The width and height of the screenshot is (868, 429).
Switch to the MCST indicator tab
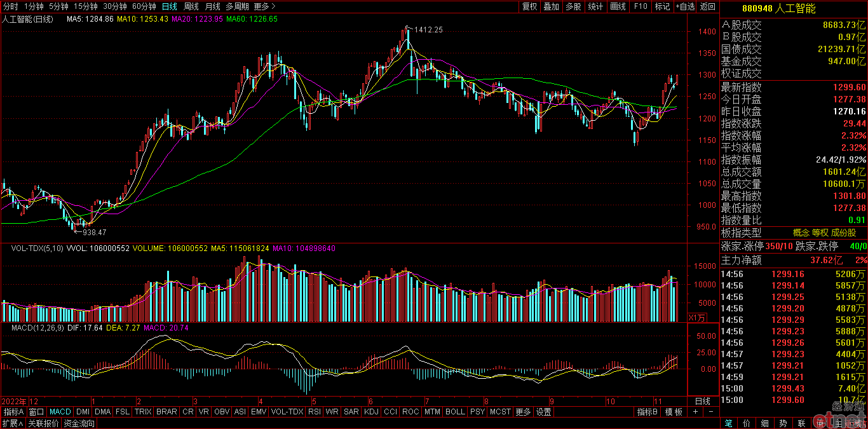(x=500, y=412)
